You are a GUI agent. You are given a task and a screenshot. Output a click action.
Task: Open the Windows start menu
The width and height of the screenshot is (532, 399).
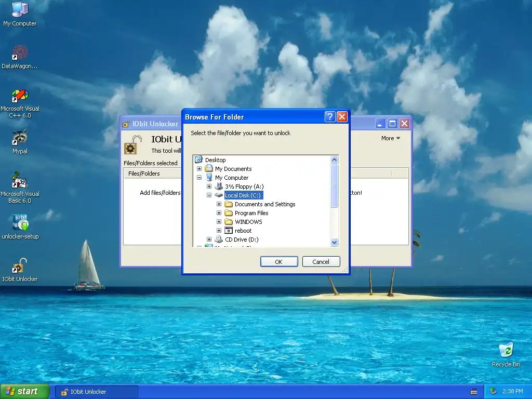click(25, 392)
